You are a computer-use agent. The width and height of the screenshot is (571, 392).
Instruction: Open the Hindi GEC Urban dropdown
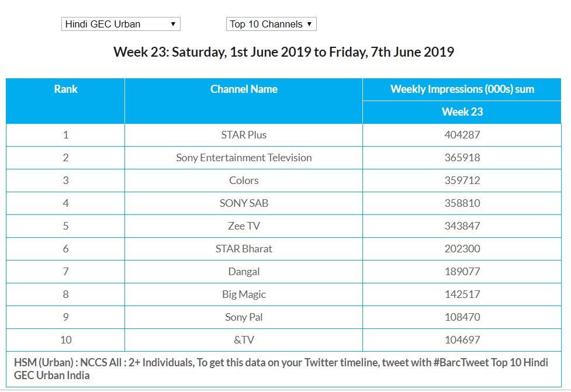coord(120,24)
